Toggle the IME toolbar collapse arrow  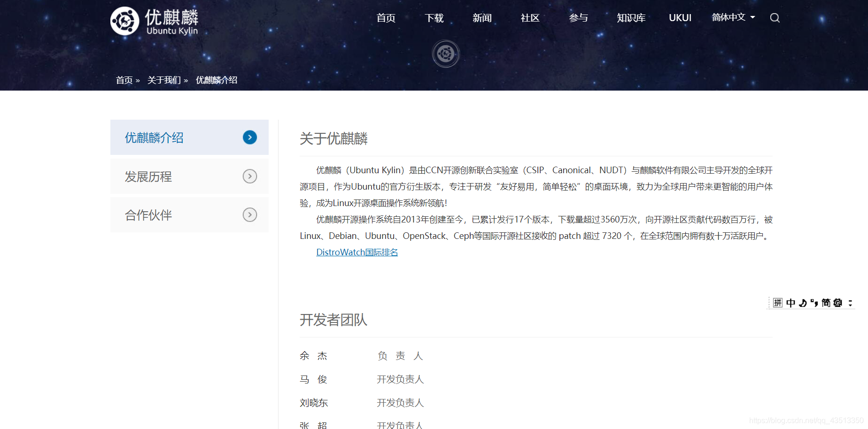coord(850,303)
